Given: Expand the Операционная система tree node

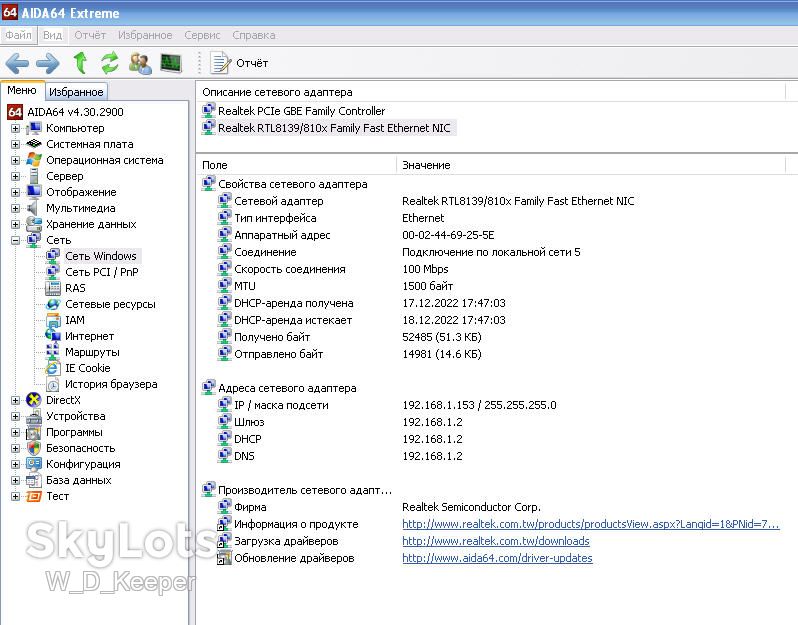Looking at the screenshot, I should 15,160.
